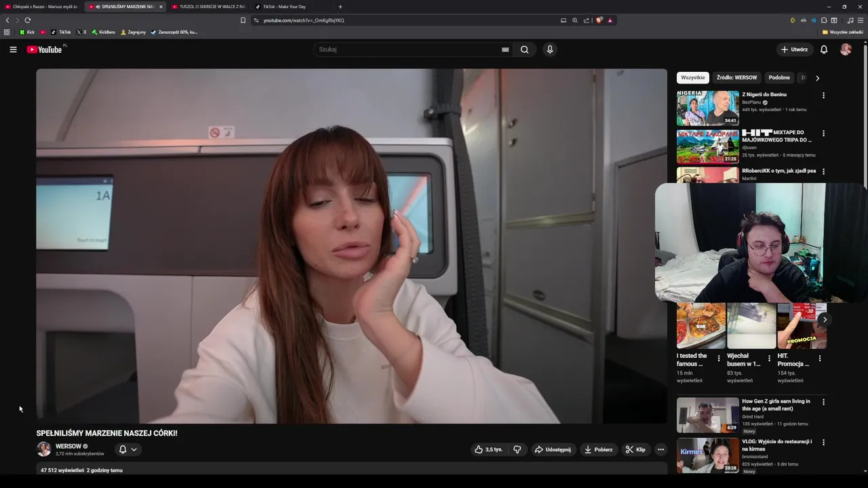Select the Podobne filter chip

[779, 78]
